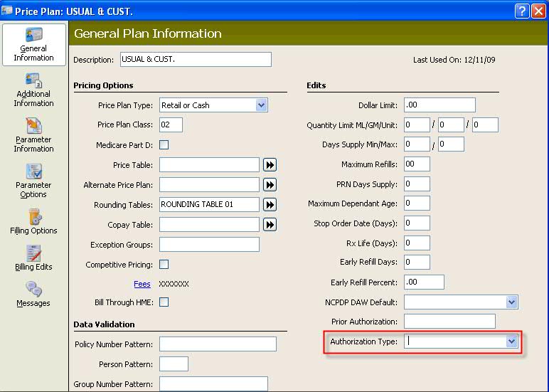Click the PRN Days Supply field
This screenshot has width=549, height=392.
(x=417, y=184)
